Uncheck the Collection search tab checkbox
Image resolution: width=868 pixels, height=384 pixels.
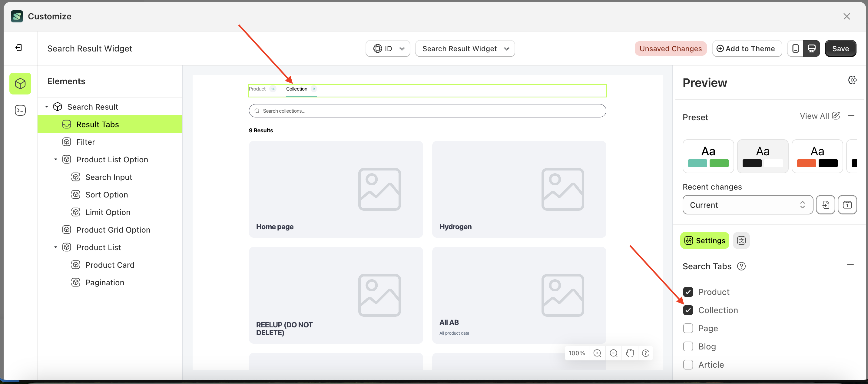tap(688, 310)
